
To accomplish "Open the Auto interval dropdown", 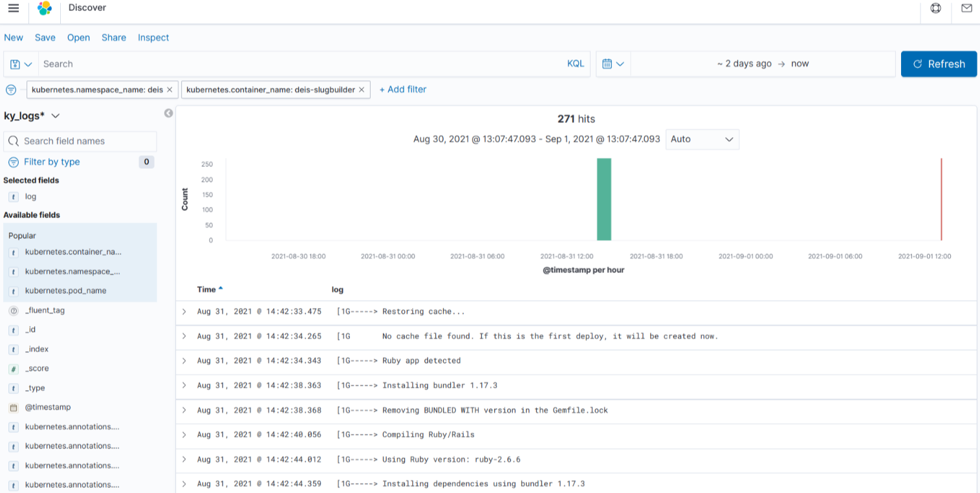I will click(x=702, y=139).
